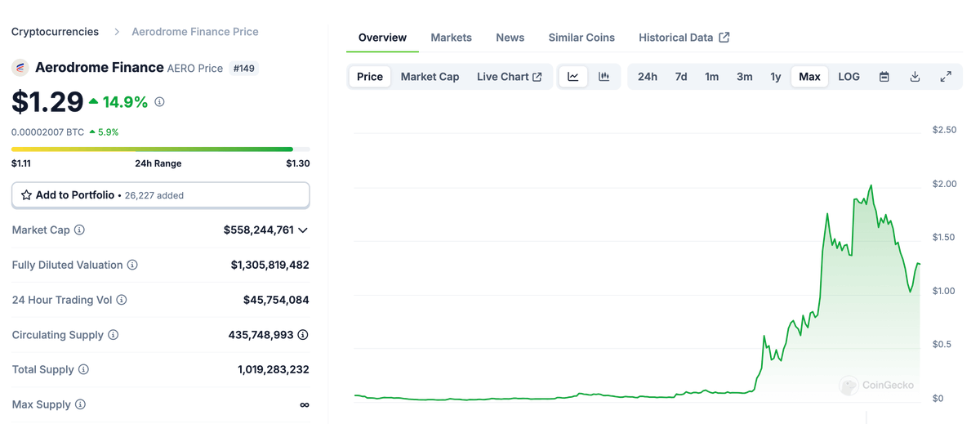Switch to line chart view icon
Image resolution: width=980 pixels, height=424 pixels.
pos(573,77)
